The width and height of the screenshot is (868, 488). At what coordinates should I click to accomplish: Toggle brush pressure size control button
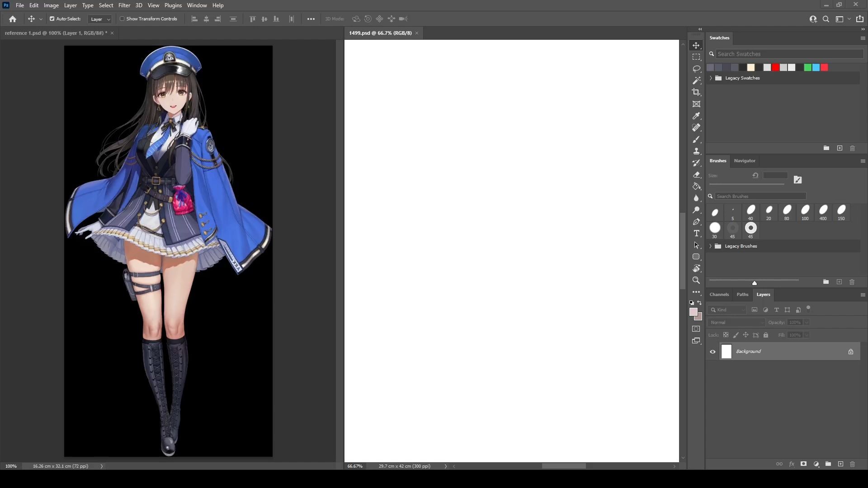click(x=798, y=180)
